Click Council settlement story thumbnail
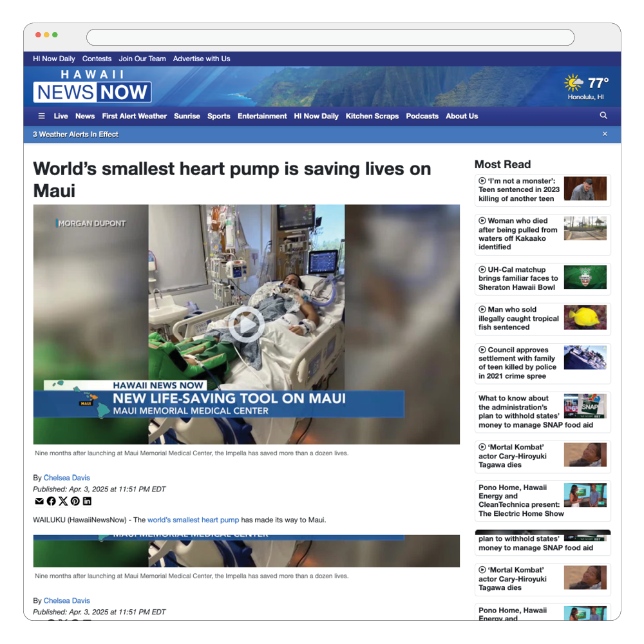Viewport: 644px width, 644px height. 585,357
